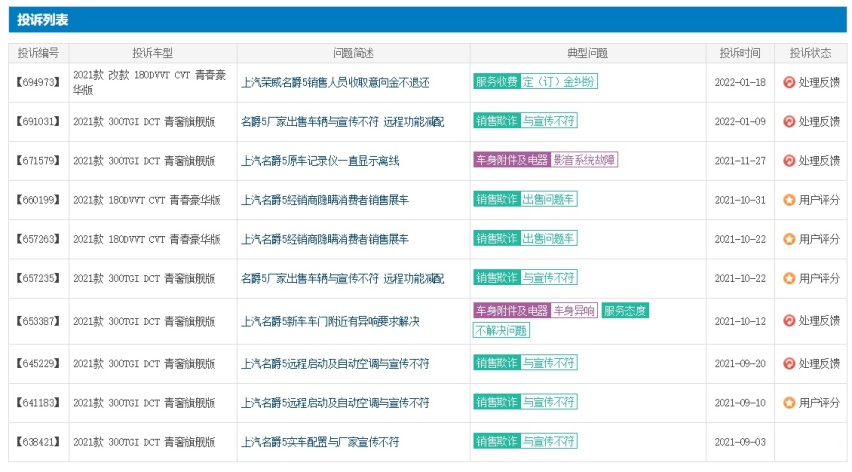Viewport: 852px width, 472px height.
Task: Click date 2022-01-18
Action: pyautogui.click(x=740, y=83)
